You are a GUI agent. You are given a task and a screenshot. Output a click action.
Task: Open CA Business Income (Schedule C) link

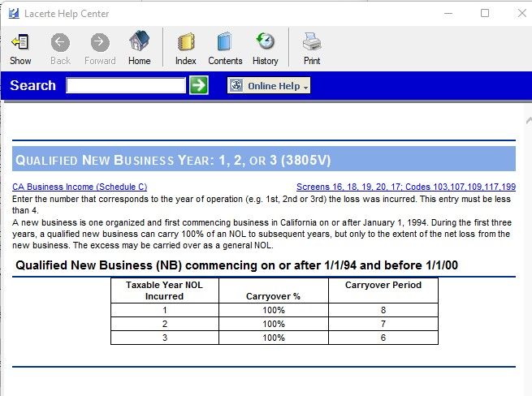tap(80, 187)
